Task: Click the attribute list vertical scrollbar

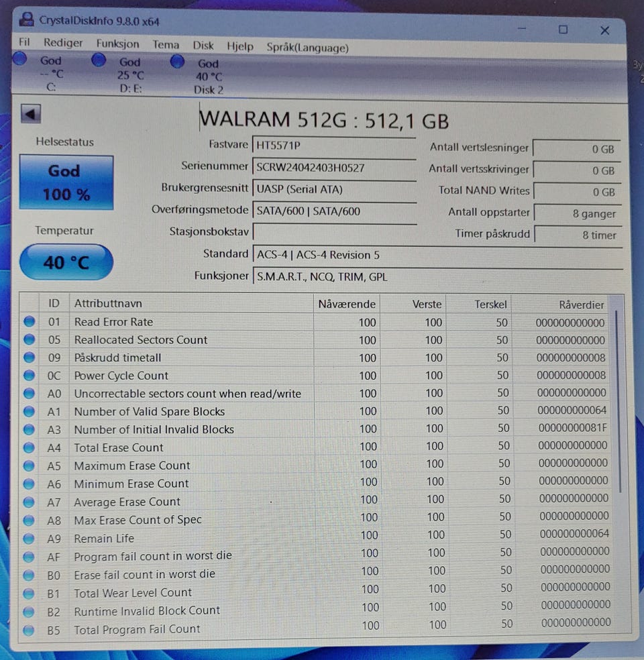Action: (618, 402)
